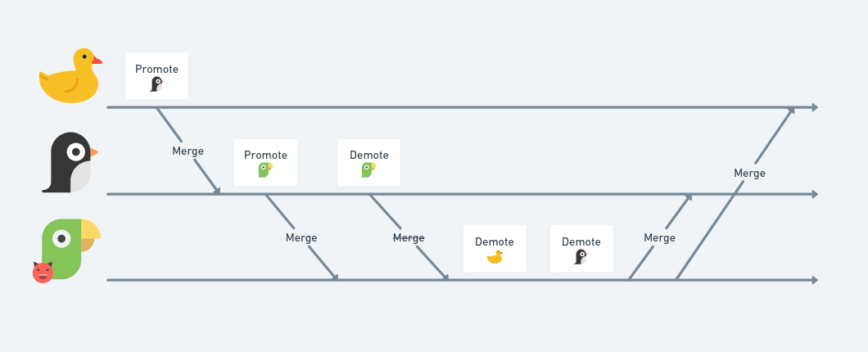Click the red devil emoji badge
The height and width of the screenshot is (352, 868).
point(43,273)
